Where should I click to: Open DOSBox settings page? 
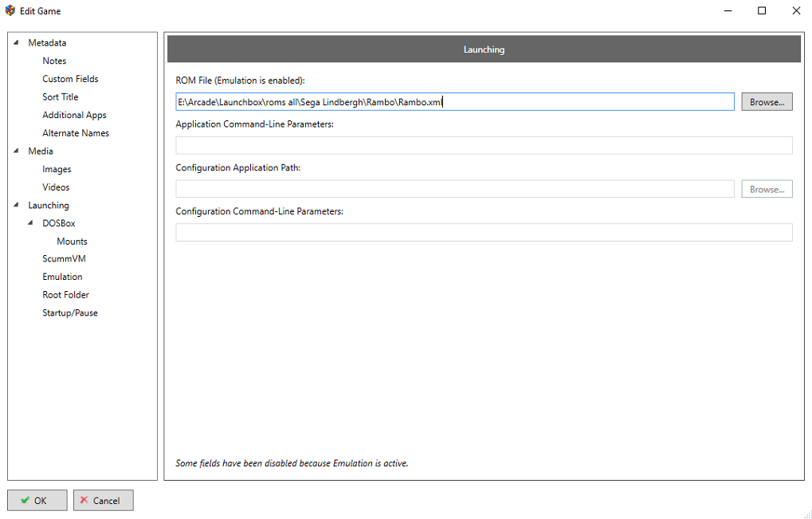(59, 223)
